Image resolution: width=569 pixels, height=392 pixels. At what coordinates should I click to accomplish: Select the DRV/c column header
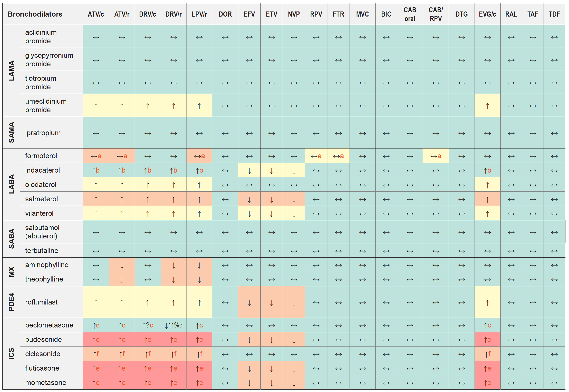pos(148,14)
